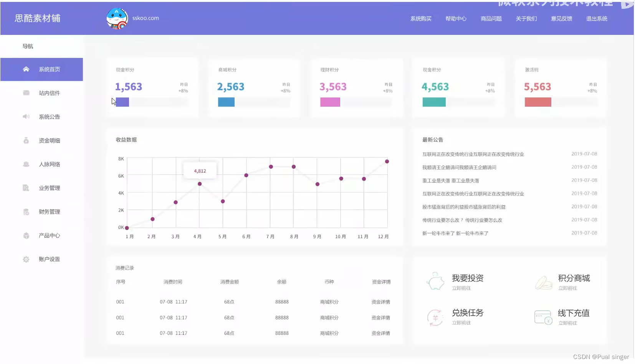This screenshot has width=635, height=364.
Task: Click the 4月 data point showing 4,812
Action: [200, 184]
